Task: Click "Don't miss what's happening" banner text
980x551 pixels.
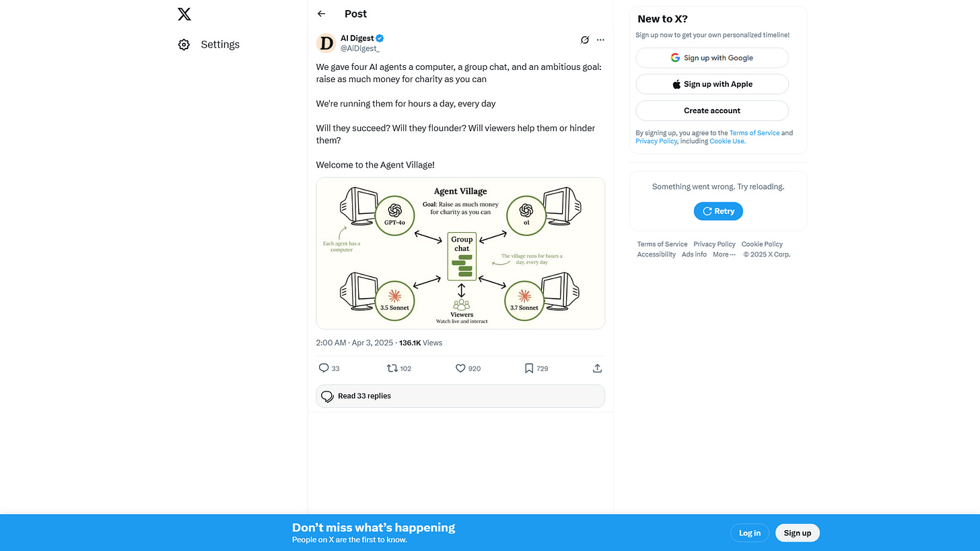Action: pyautogui.click(x=374, y=527)
